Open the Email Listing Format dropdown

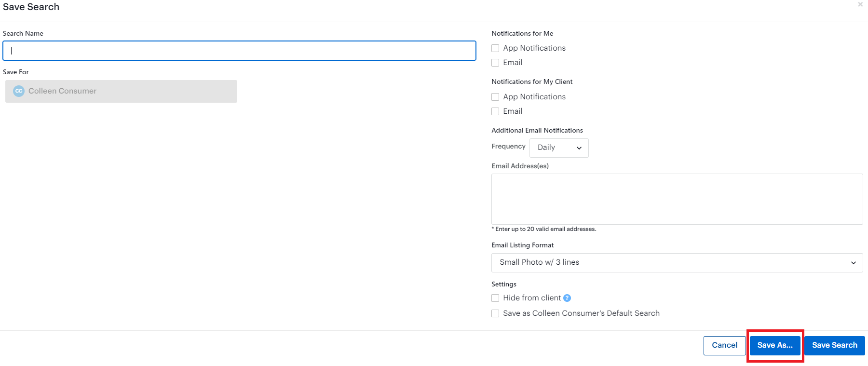point(677,263)
